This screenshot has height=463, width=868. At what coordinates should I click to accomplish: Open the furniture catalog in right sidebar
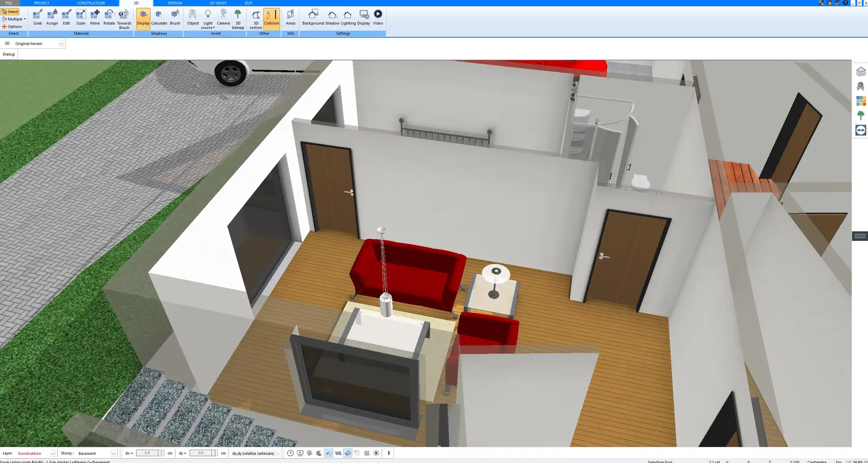tap(861, 86)
